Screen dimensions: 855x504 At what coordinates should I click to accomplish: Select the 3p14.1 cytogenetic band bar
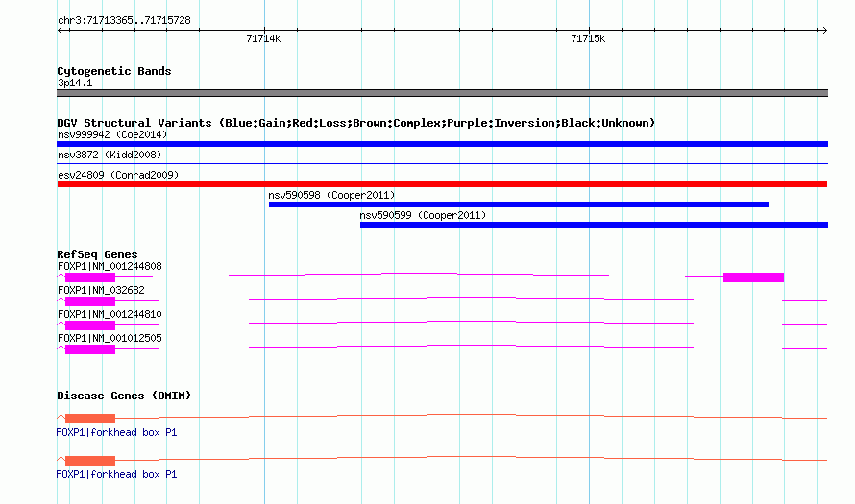[442, 93]
